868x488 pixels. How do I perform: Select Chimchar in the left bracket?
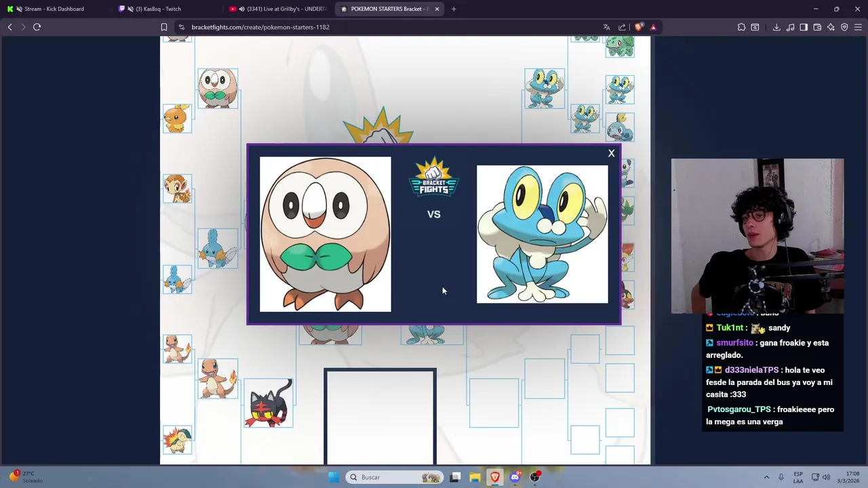(177, 188)
